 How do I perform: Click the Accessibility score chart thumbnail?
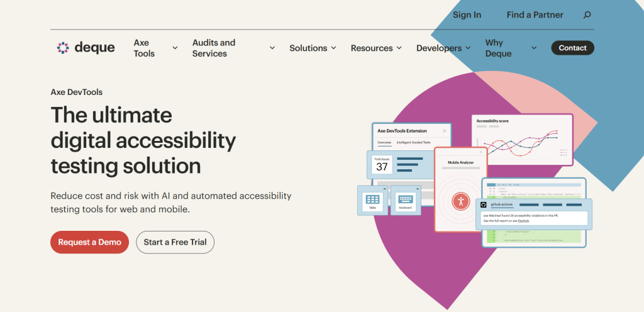(x=522, y=140)
